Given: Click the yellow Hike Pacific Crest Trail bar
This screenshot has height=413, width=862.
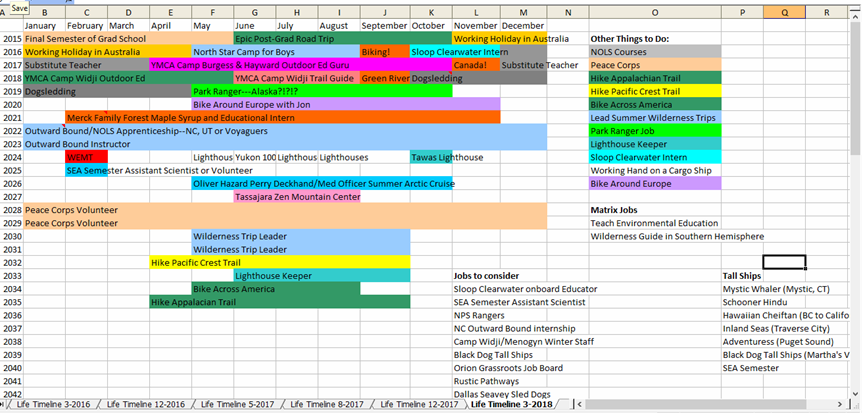Looking at the screenshot, I should point(279,262).
